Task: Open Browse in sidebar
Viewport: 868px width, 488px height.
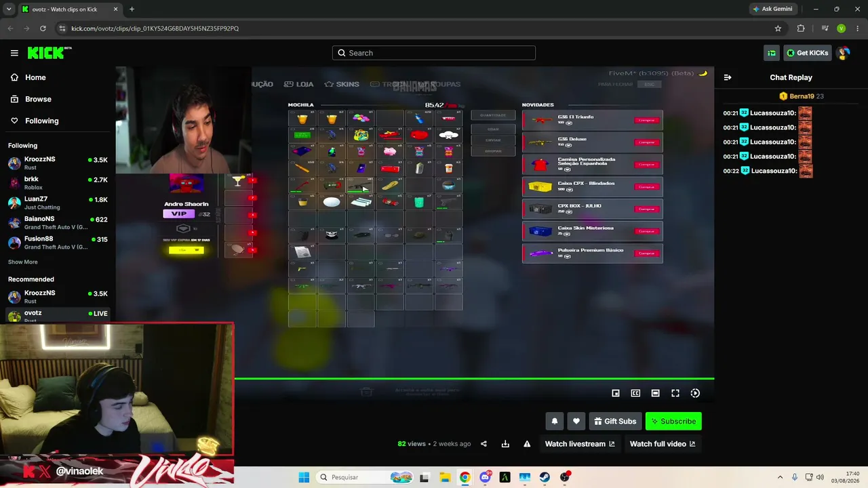Action: (58, 99)
